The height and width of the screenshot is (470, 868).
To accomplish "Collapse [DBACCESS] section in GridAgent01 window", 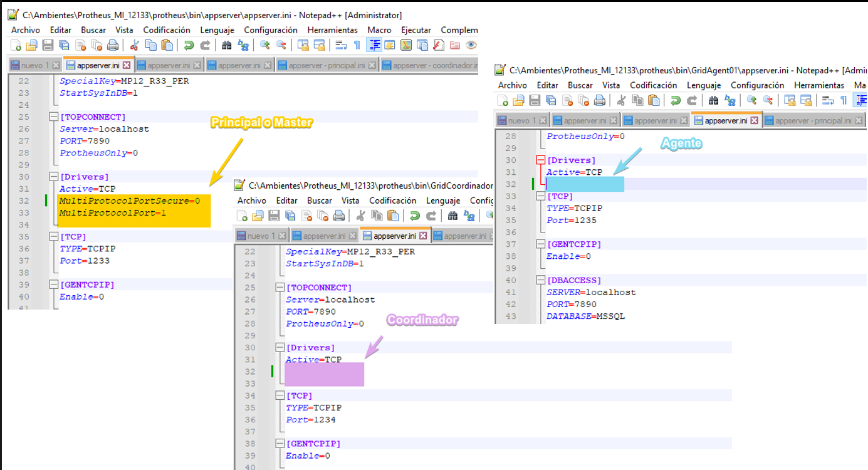I will point(540,281).
